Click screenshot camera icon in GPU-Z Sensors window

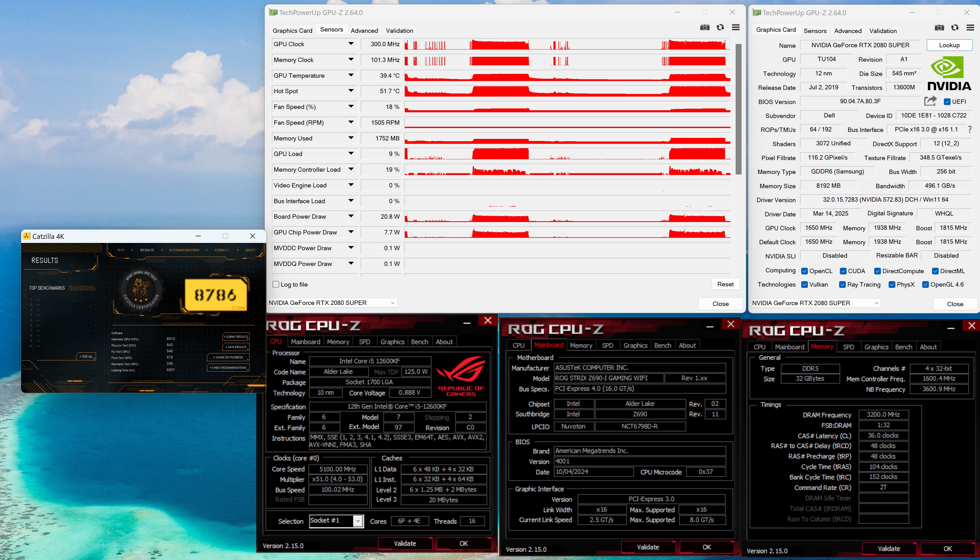tap(704, 27)
